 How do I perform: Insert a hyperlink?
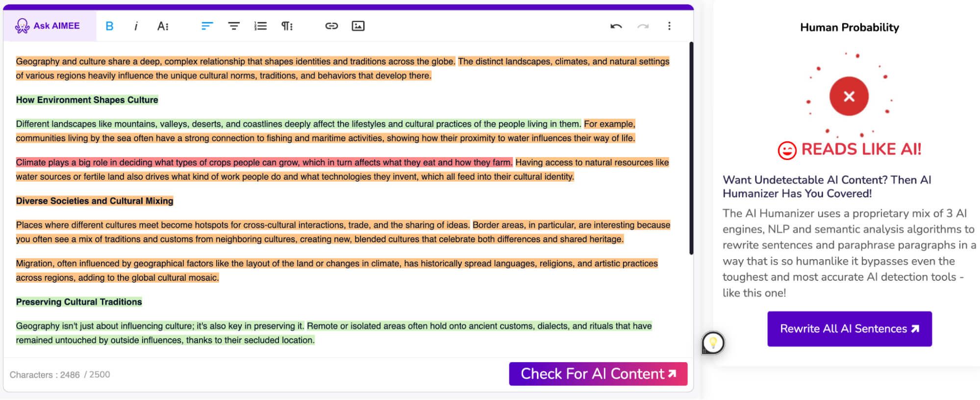(x=331, y=26)
